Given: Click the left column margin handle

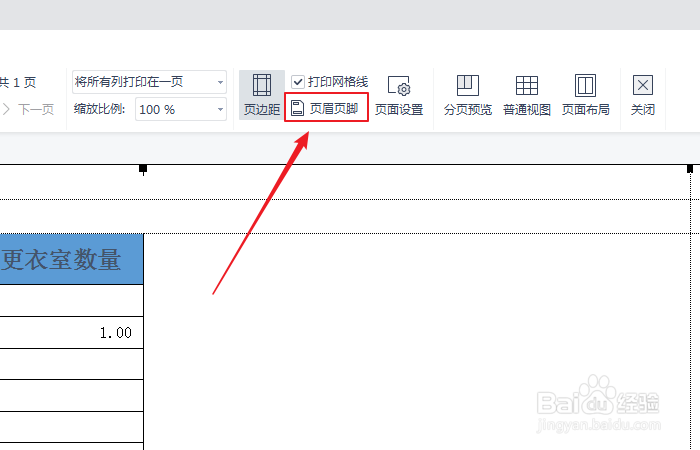Looking at the screenshot, I should pos(143,169).
